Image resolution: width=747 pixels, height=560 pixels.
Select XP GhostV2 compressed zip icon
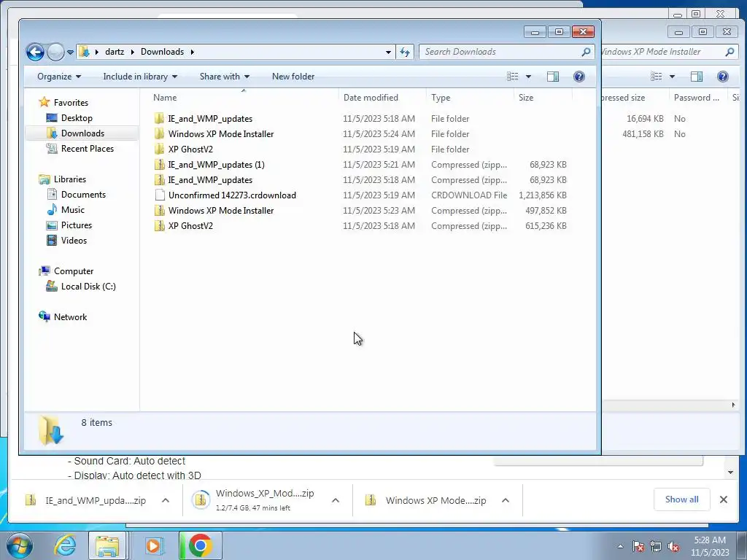[160, 226]
